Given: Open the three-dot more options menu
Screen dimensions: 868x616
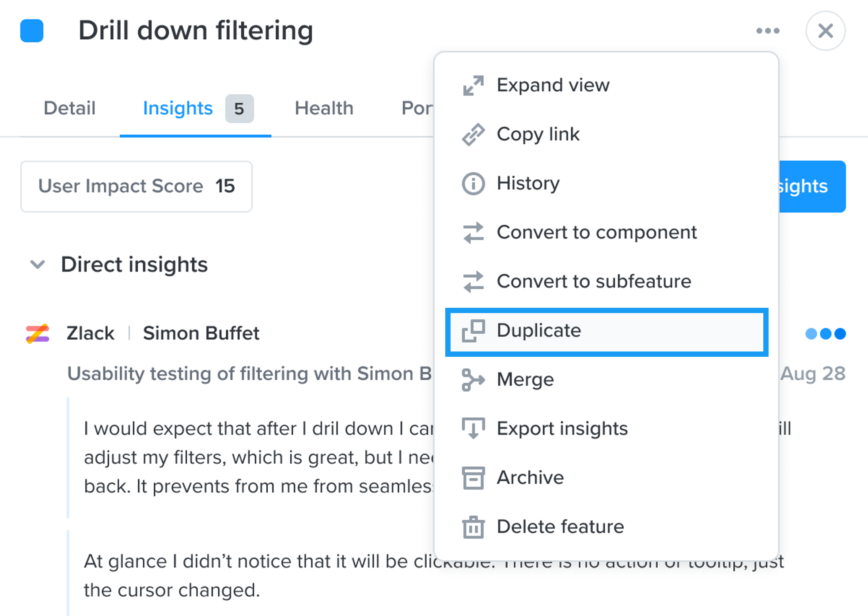Looking at the screenshot, I should (768, 31).
